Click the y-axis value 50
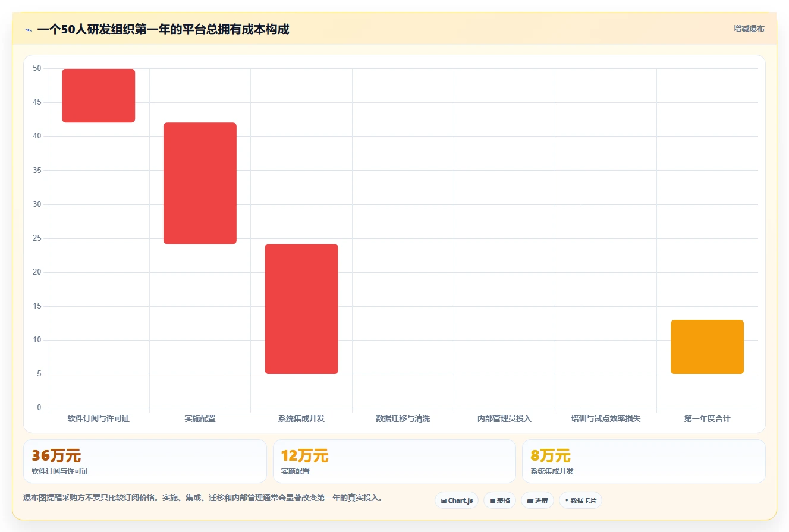 tap(37, 68)
